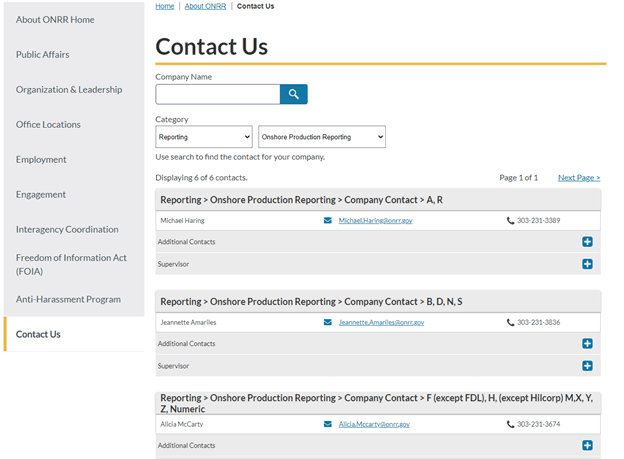Screen dimensions: 624x459
Task: Expand Supervisor section under Jeannette Amariles
Action: coord(587,366)
